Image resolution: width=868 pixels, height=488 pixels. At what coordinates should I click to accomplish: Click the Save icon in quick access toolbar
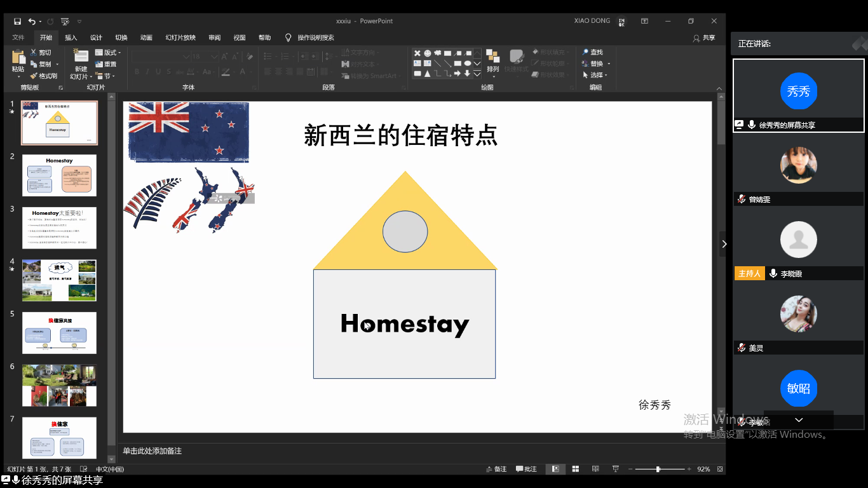(x=18, y=22)
